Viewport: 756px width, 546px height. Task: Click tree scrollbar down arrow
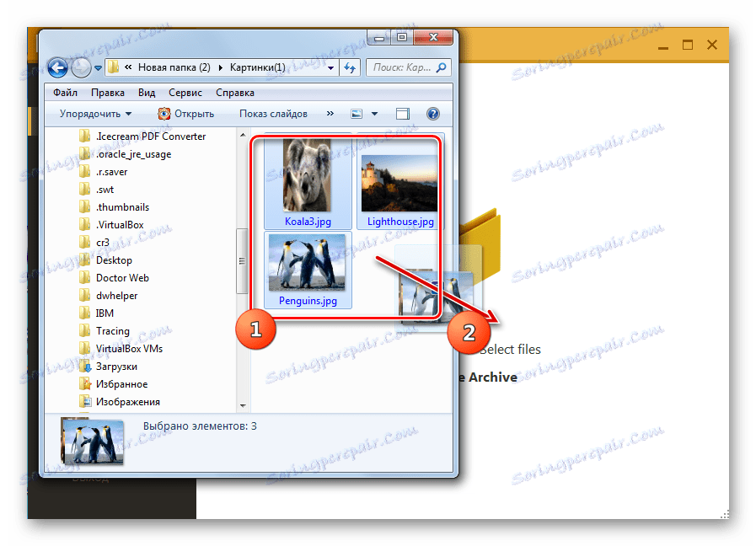click(243, 406)
